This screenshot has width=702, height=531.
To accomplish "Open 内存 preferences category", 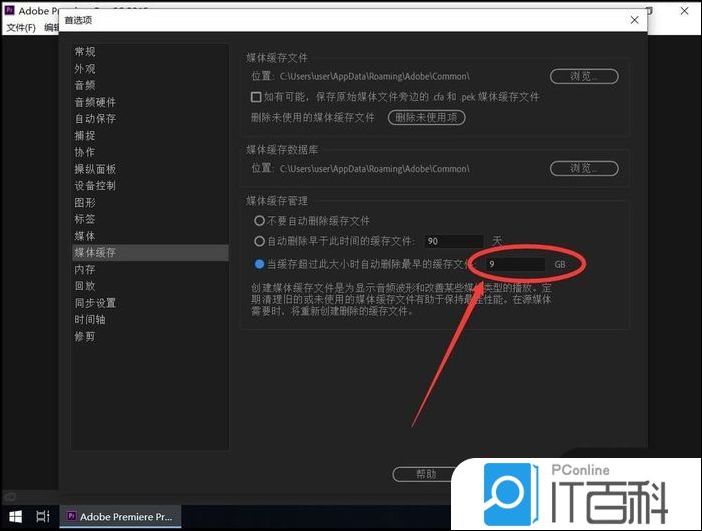I will pyautogui.click(x=85, y=270).
